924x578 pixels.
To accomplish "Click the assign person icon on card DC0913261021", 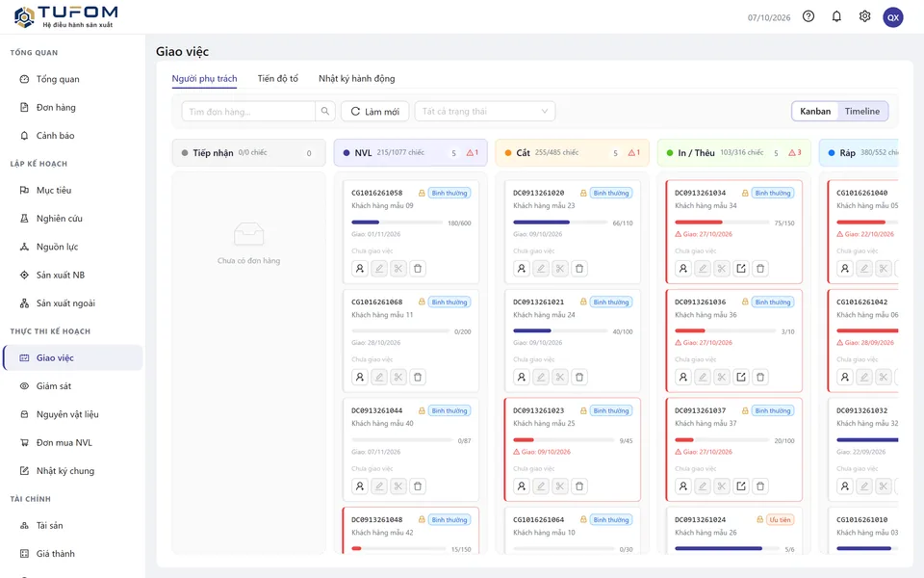I will tap(521, 377).
